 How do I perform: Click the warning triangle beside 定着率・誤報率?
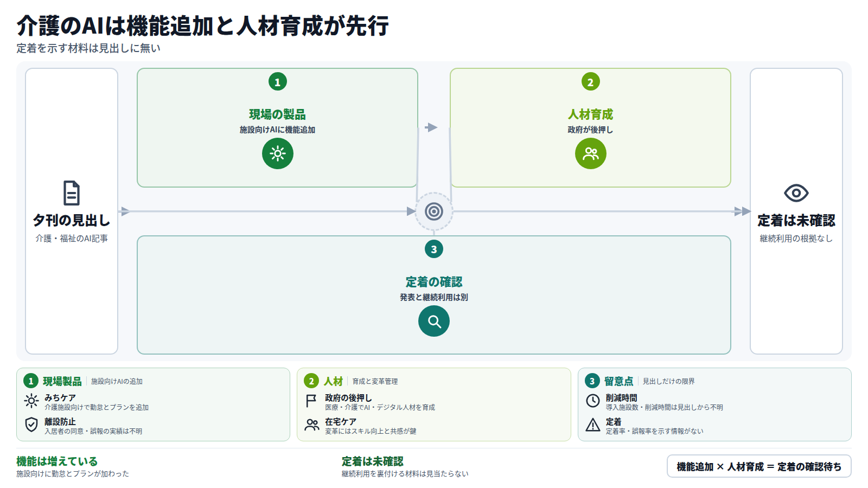click(x=593, y=425)
